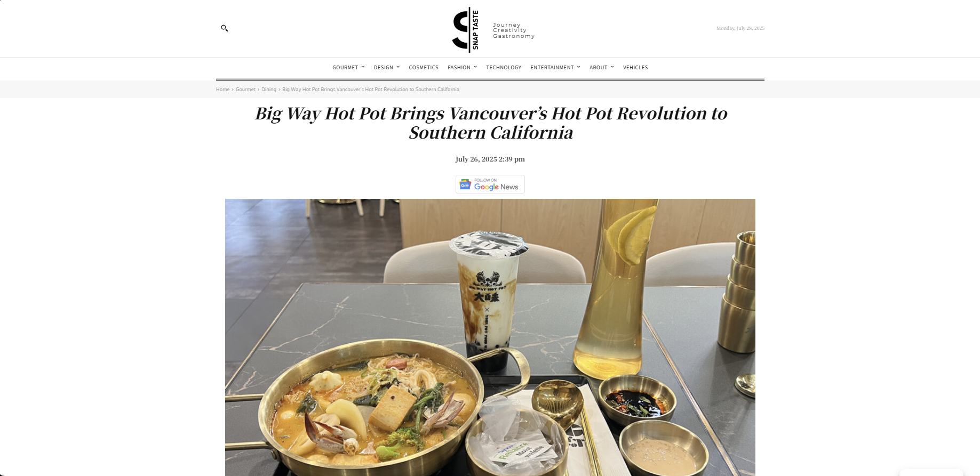This screenshot has width=980, height=476.
Task: Click the Journey Creativity Gastronomy tagline
Action: (514, 30)
